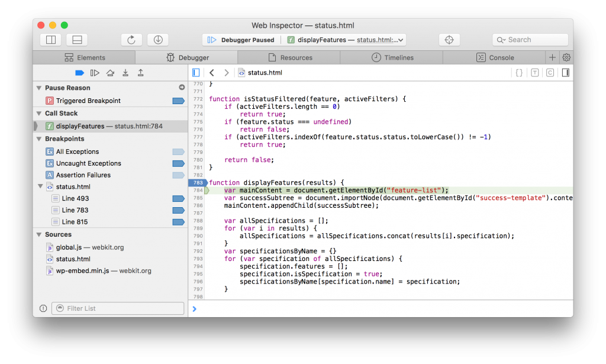Toggle all breakpoints on or off
Image resolution: width=606 pixels, height=364 pixels.
click(x=79, y=73)
